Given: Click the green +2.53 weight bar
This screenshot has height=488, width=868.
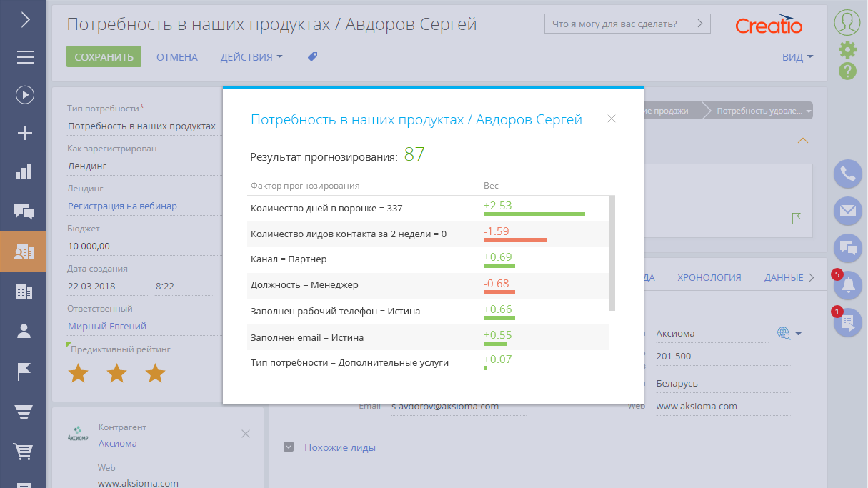Looking at the screenshot, I should click(x=534, y=214).
